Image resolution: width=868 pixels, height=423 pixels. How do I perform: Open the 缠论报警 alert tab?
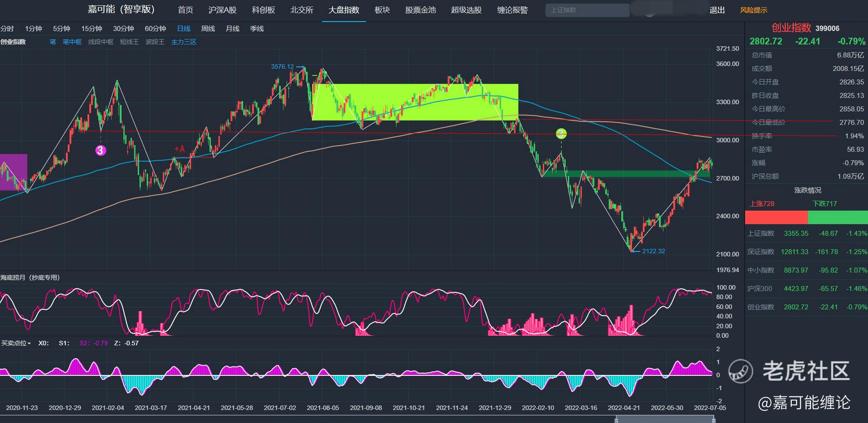[512, 10]
